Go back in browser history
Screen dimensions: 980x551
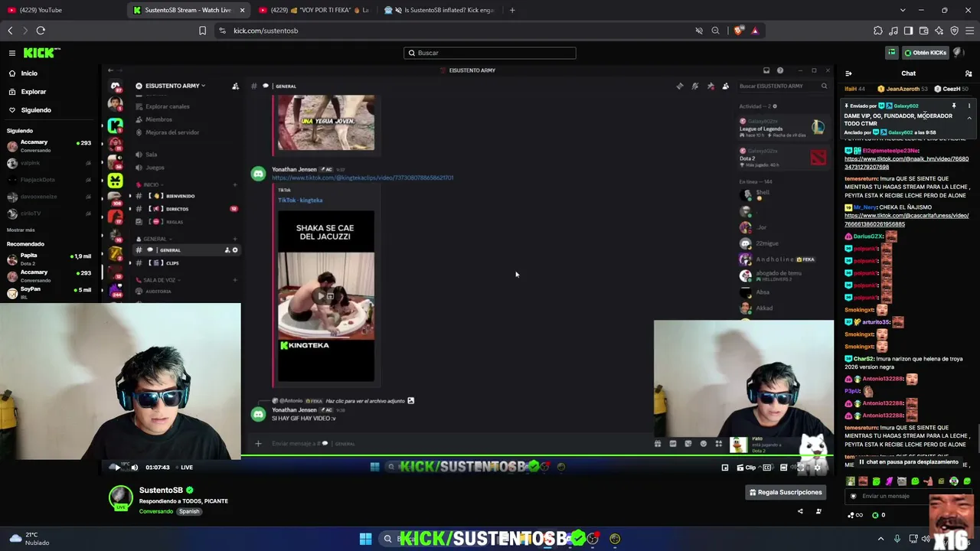coord(10,31)
